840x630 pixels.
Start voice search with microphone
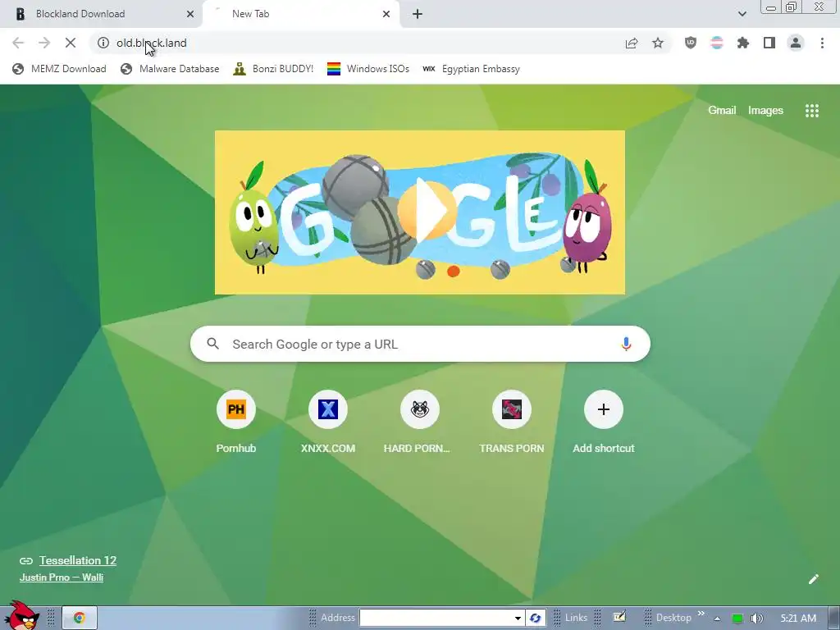[626, 344]
